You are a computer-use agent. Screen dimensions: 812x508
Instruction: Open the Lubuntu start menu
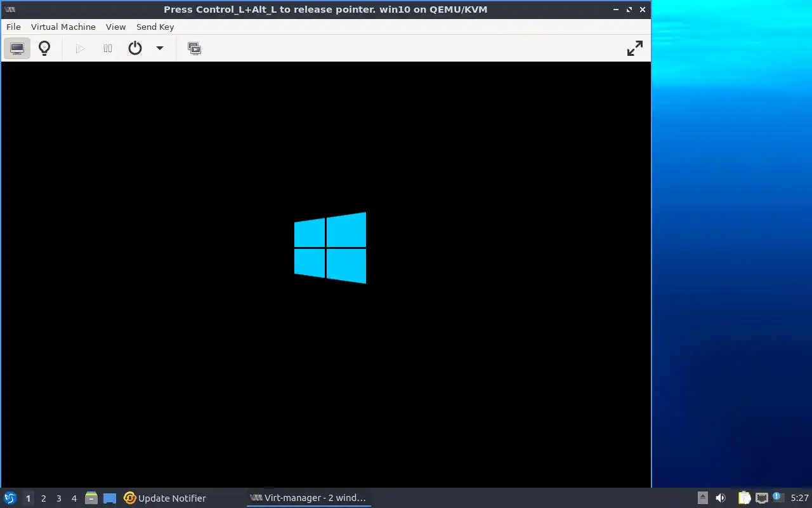tap(10, 498)
